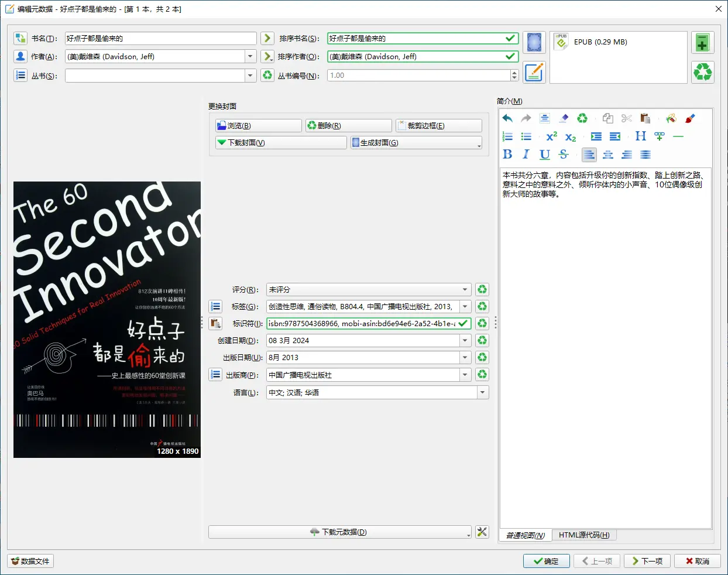Open download metadata settings wrench icon
Viewport: 728px width, 575px height.
(x=482, y=532)
